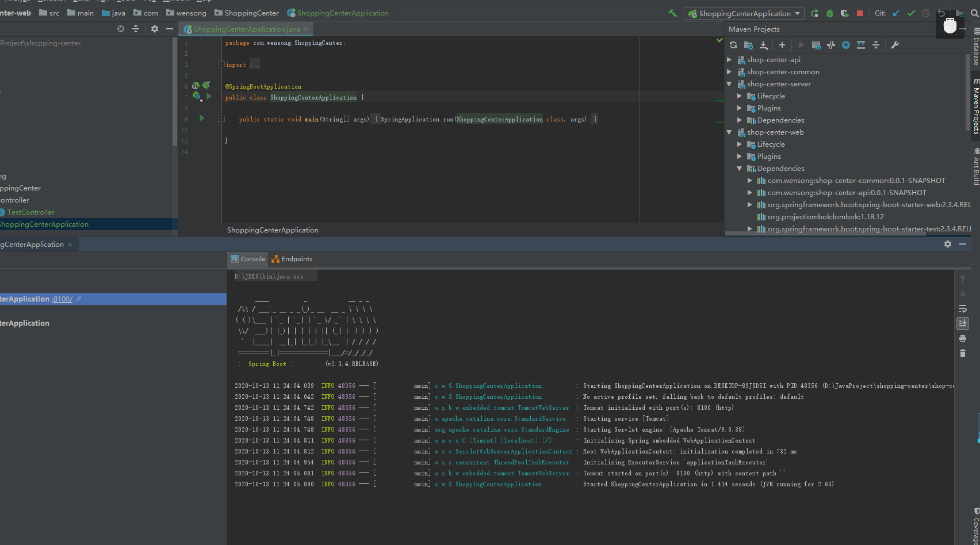Open Maven settings with the wrench icon
This screenshot has width=980, height=545.
point(895,45)
